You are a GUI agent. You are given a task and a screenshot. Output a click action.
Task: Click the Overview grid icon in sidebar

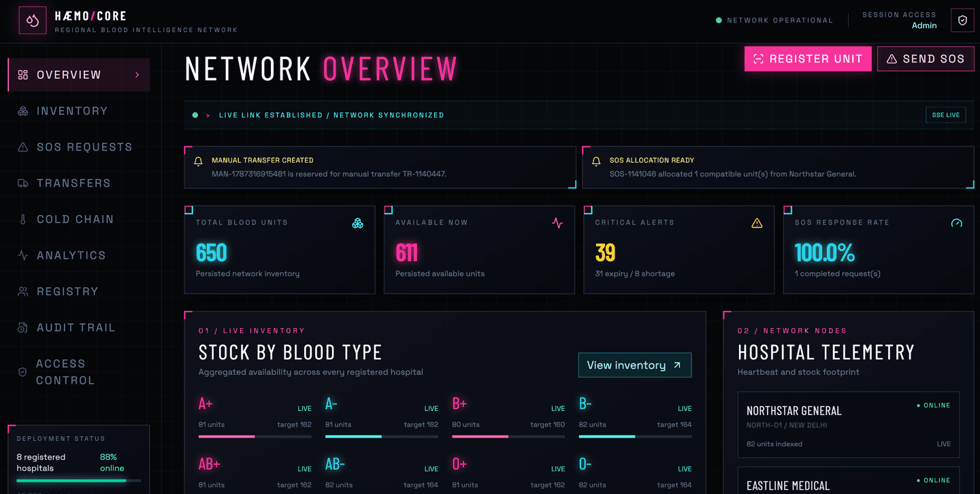coord(23,75)
